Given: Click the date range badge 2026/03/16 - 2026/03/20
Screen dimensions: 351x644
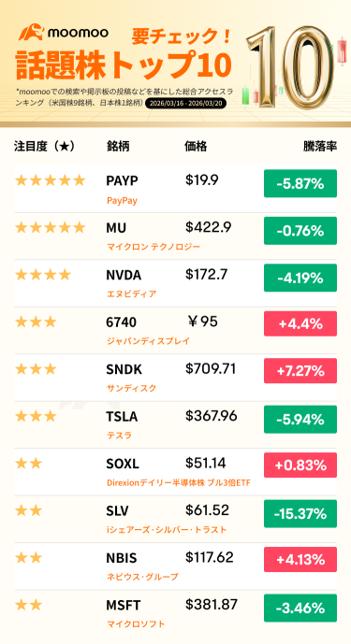Looking at the screenshot, I should click(185, 103).
